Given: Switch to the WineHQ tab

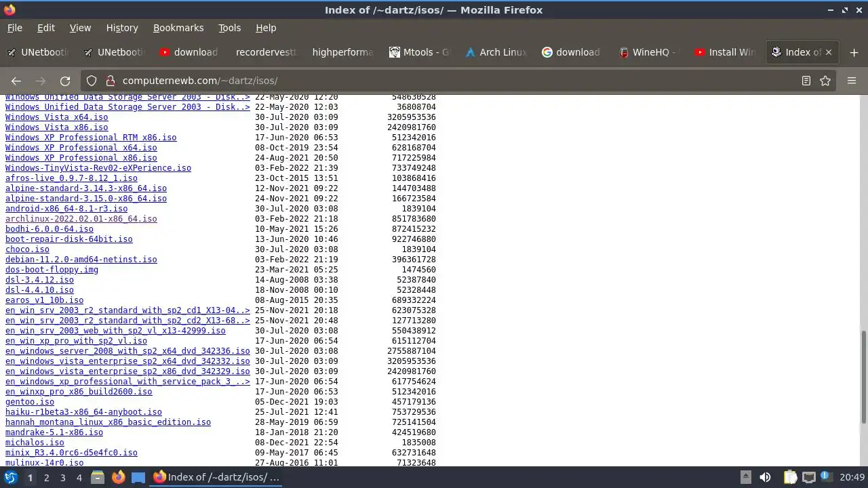Looking at the screenshot, I should click(x=648, y=52).
